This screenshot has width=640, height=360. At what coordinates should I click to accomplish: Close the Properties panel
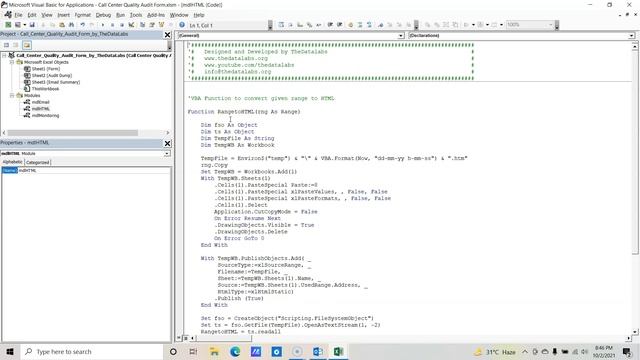point(167,143)
